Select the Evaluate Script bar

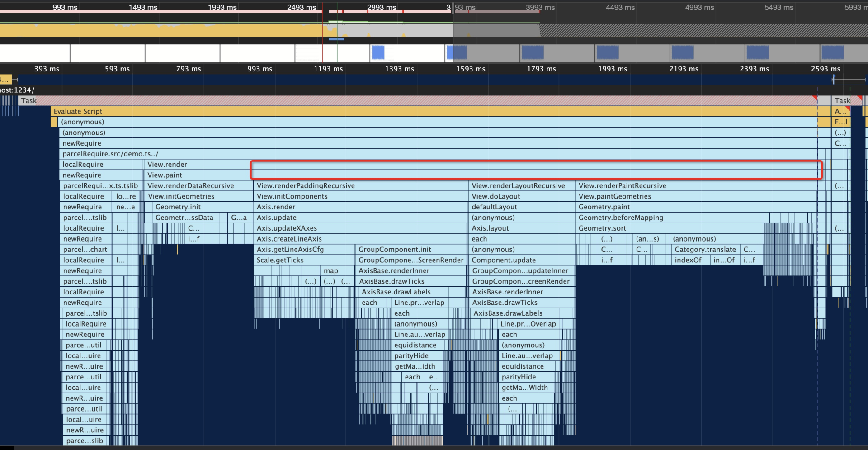click(434, 111)
